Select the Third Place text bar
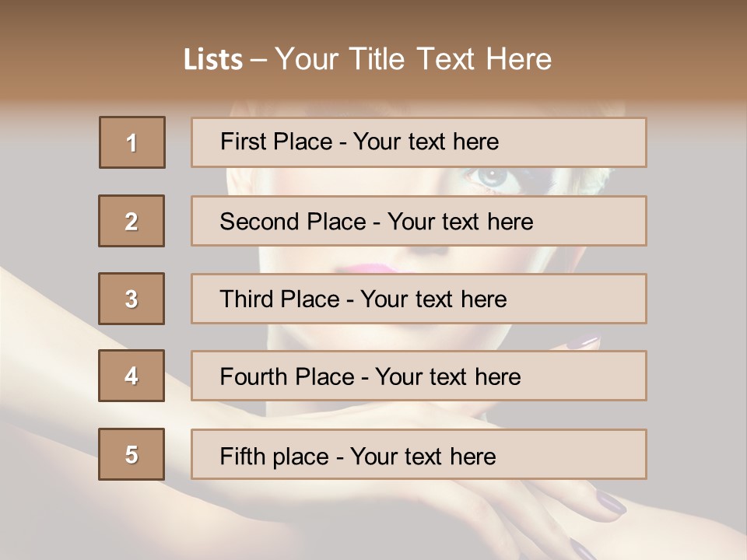 pos(419,299)
